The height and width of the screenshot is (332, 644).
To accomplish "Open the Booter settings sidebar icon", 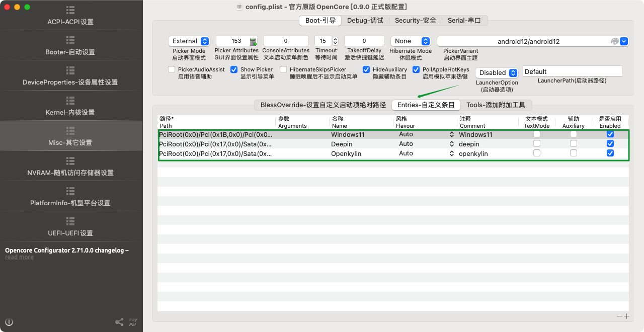I will 70,41.
